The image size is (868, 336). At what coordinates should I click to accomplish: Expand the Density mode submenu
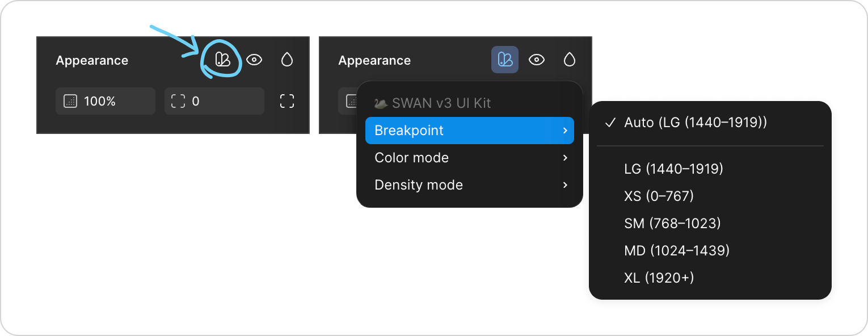coord(470,185)
